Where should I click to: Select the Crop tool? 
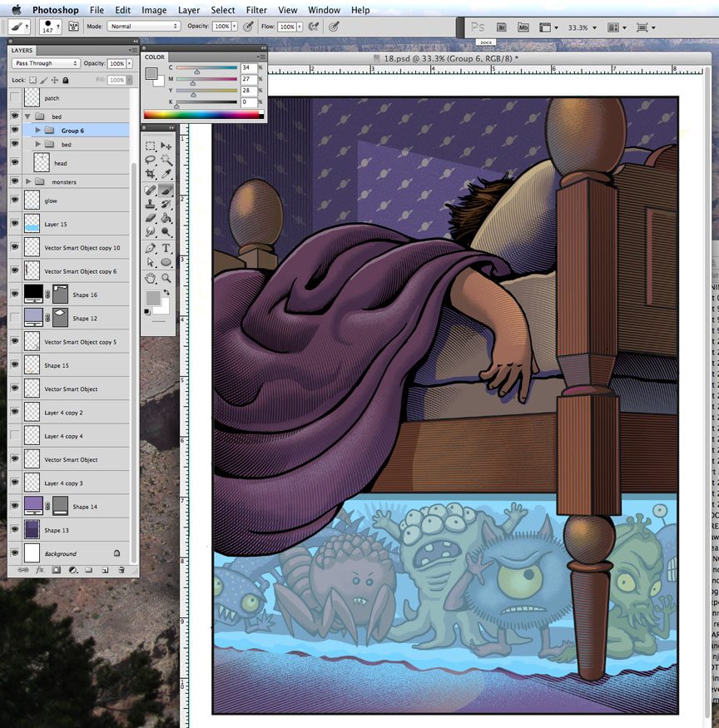(x=151, y=174)
